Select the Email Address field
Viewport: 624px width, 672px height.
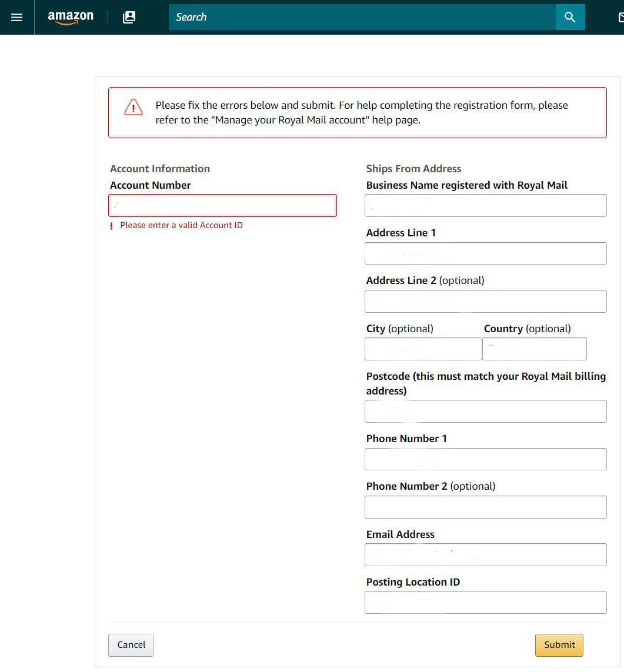(485, 554)
